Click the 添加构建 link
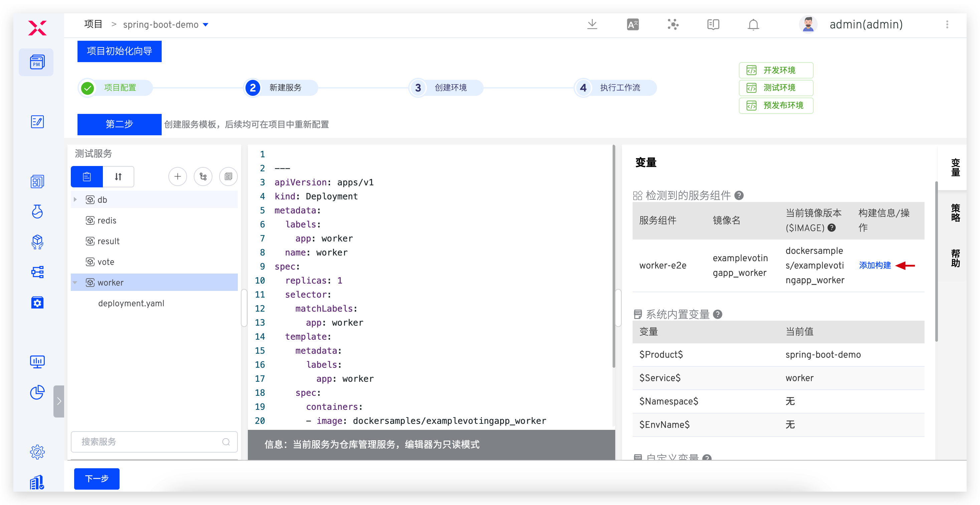980x505 pixels. (x=875, y=266)
